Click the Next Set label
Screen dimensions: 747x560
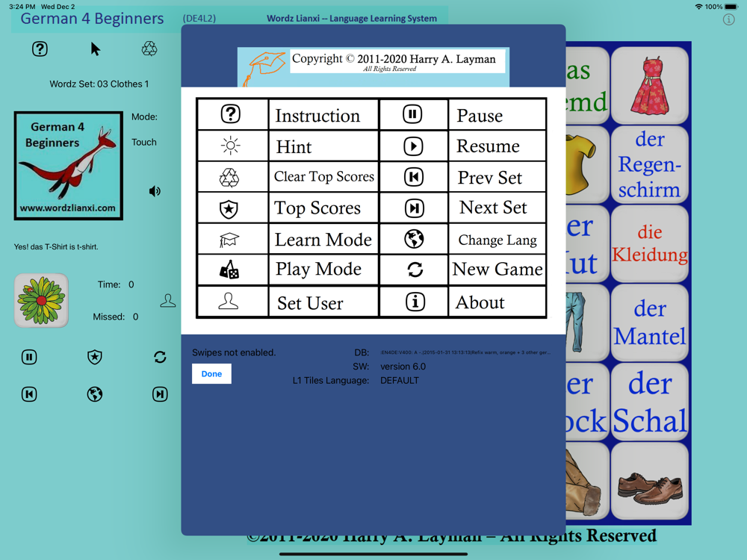click(x=493, y=208)
